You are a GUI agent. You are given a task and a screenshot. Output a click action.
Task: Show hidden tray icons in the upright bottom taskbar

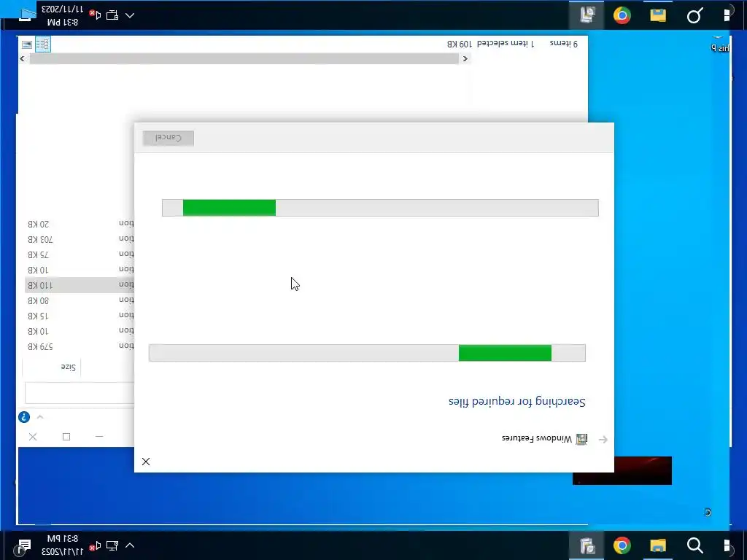coord(130,545)
